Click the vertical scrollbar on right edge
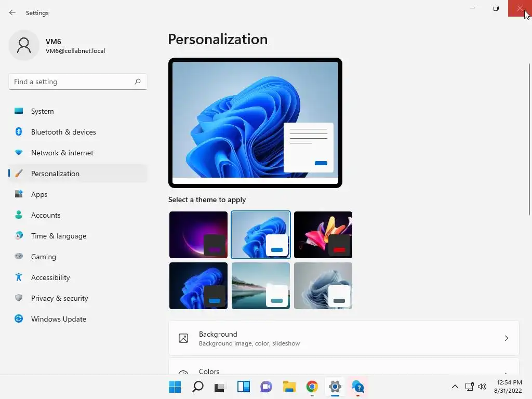The height and width of the screenshot is (399, 532). pyautogui.click(x=529, y=139)
